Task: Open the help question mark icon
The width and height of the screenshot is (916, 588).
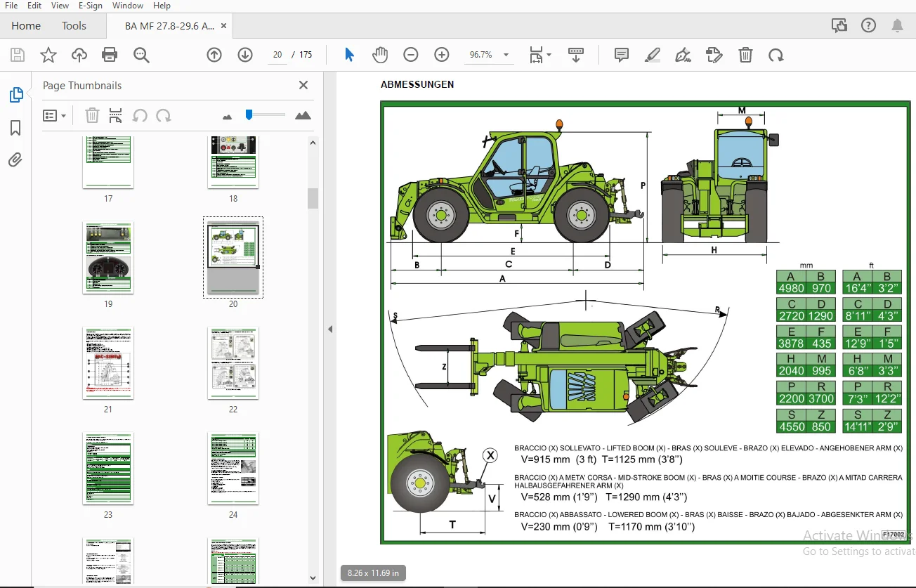Action: [x=868, y=26]
